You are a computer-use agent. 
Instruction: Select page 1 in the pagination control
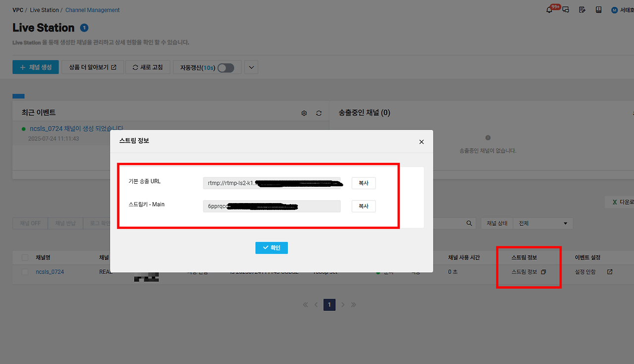(329, 305)
